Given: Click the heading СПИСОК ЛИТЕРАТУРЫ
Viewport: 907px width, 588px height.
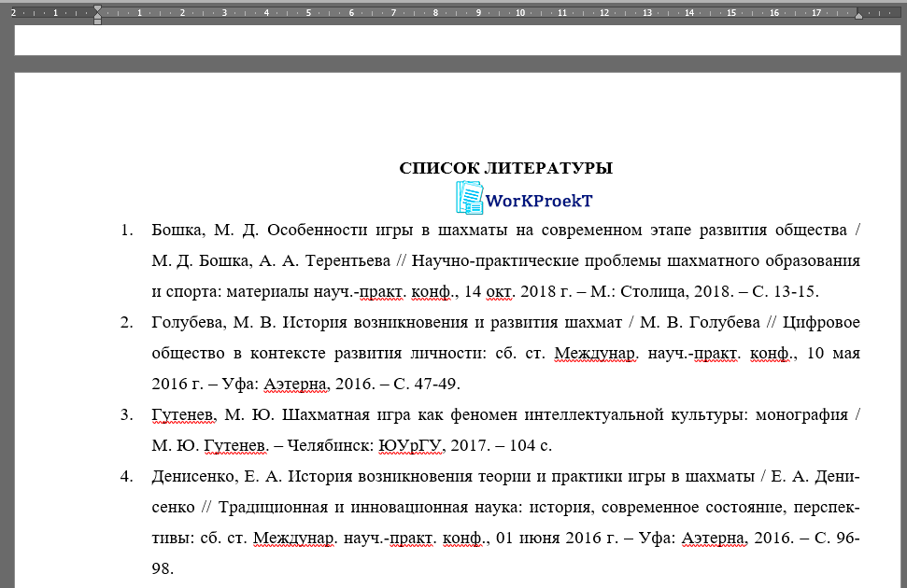Looking at the screenshot, I should click(505, 168).
